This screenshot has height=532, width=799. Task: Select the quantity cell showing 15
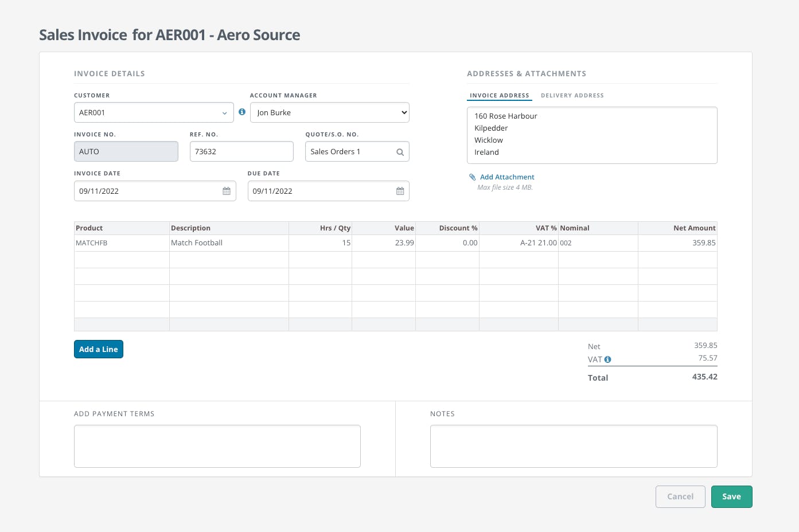coord(320,243)
